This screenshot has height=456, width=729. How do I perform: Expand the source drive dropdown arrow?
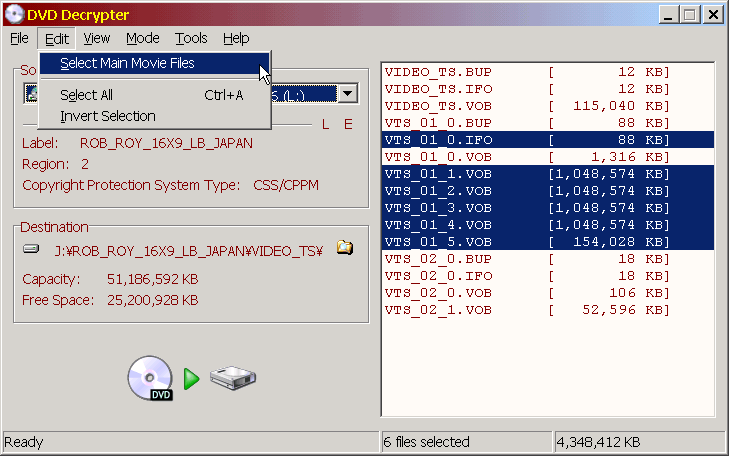pos(347,94)
